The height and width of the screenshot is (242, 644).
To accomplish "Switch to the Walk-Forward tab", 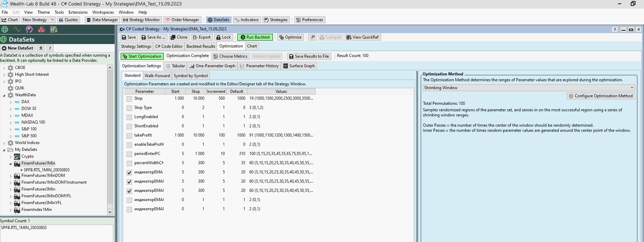I will point(157,76).
